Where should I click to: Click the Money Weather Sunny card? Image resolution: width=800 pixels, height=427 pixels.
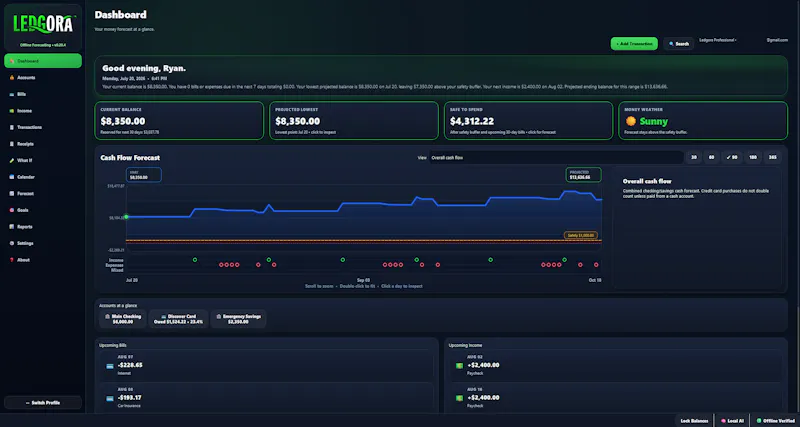(x=703, y=120)
